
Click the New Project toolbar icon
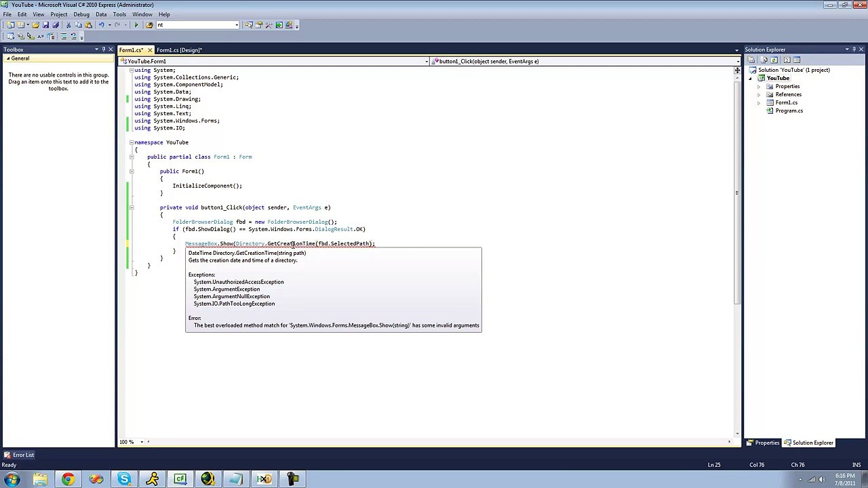click(11, 25)
